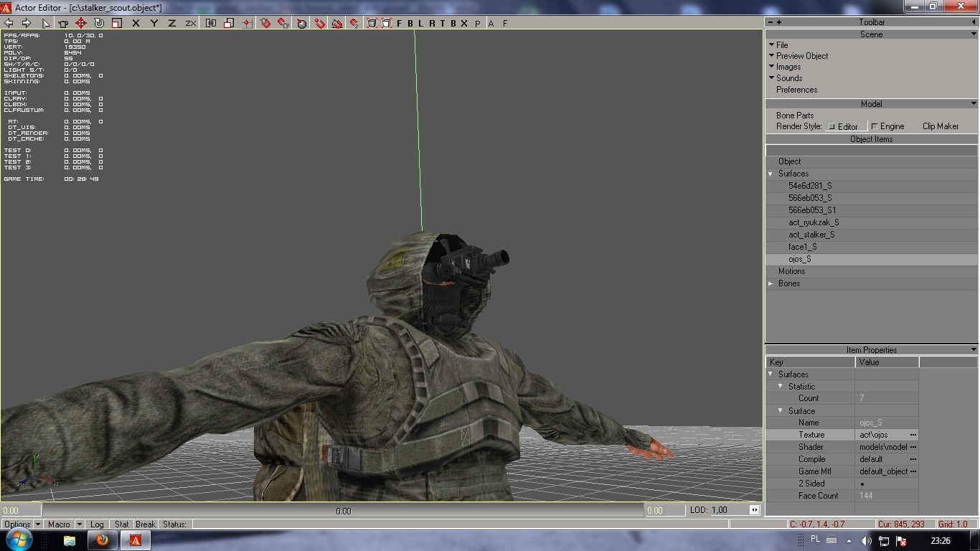Click the Undo left-arrow toolbar icon
The image size is (980, 551).
(x=9, y=23)
